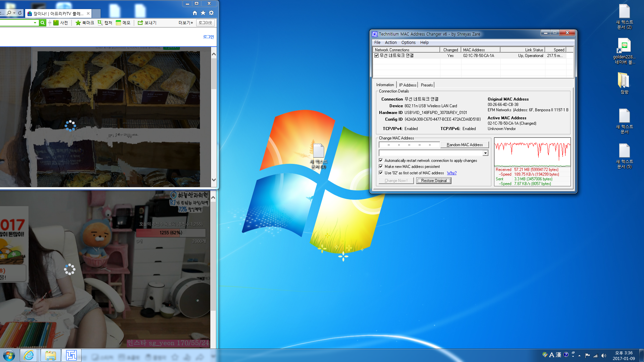Uncheck the 무선 네트워크 연결 connection checkbox
This screenshot has height=362, width=644.
[x=377, y=56]
